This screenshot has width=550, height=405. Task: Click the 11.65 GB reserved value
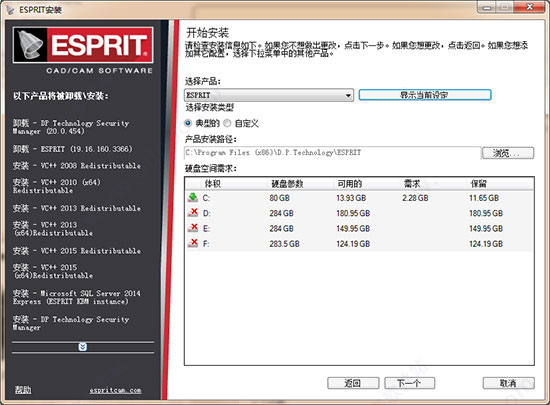click(x=484, y=198)
